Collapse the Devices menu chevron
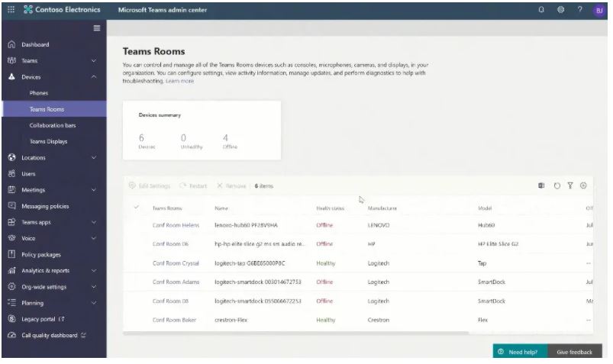The width and height of the screenshot is (613, 364). click(94, 76)
